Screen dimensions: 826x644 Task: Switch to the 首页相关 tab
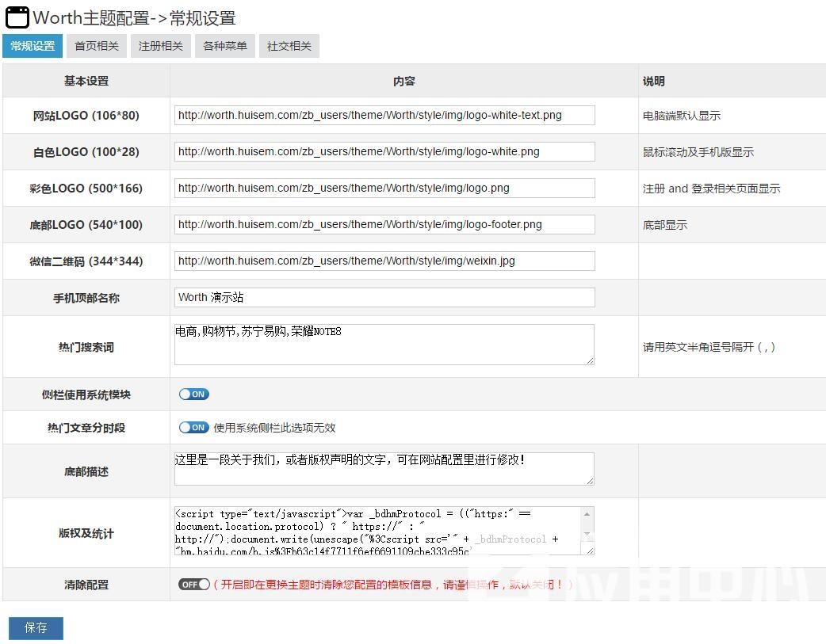pyautogui.click(x=97, y=46)
